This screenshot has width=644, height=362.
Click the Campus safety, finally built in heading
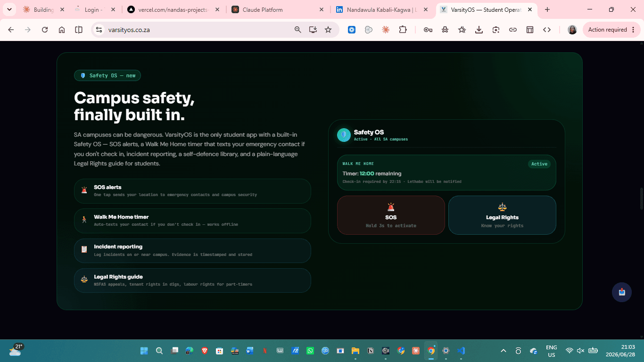pos(134,106)
